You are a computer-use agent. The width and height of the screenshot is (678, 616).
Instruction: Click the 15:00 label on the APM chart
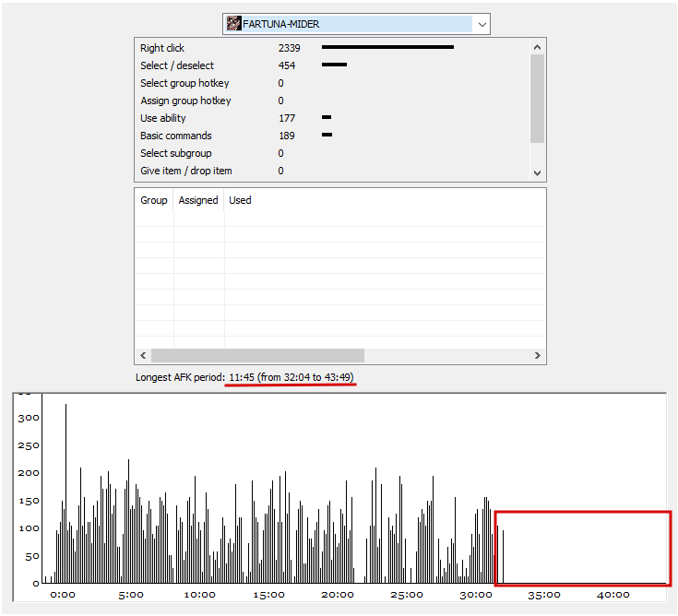tap(269, 595)
